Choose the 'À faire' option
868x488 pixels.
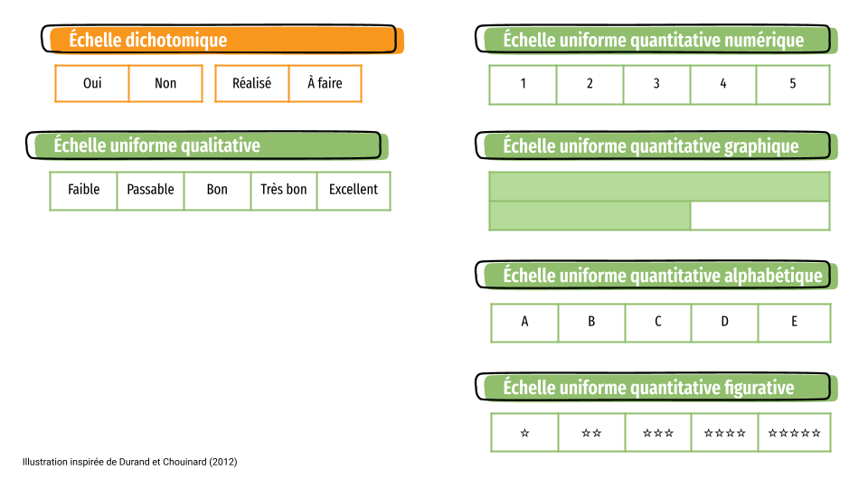pos(325,83)
